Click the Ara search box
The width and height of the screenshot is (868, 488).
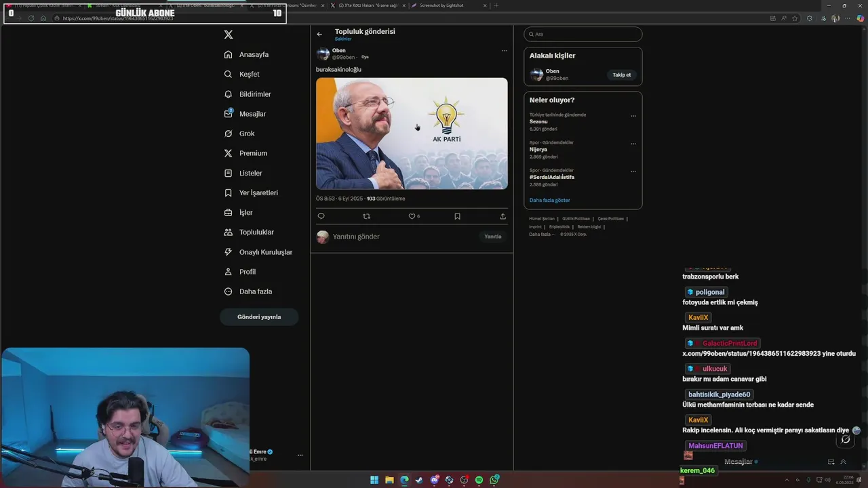tap(583, 34)
